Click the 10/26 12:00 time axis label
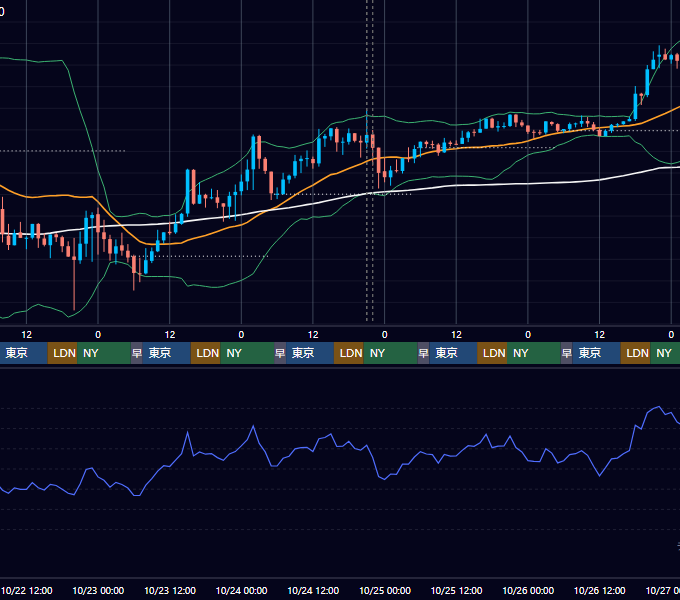Image resolution: width=680 pixels, height=600 pixels. coord(600,590)
